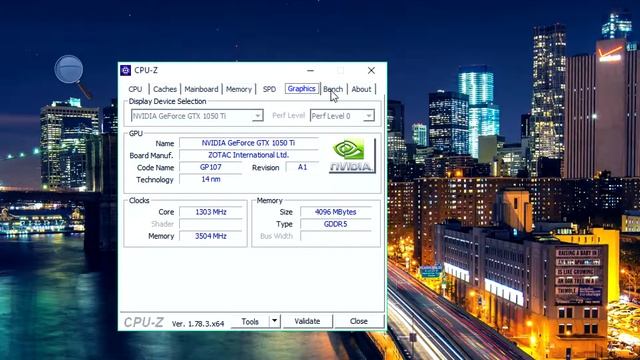Viewport: 640px width, 360px height.
Task: Go to the Memory tab
Action: click(239, 89)
